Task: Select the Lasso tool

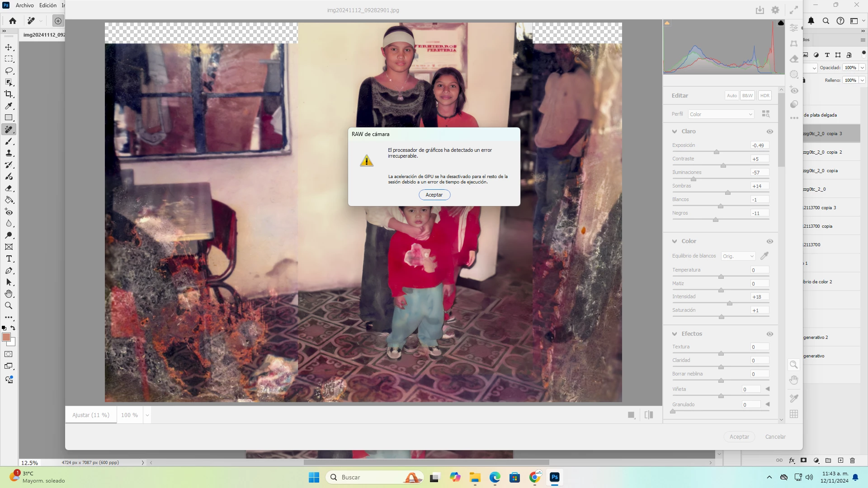Action: (x=9, y=70)
